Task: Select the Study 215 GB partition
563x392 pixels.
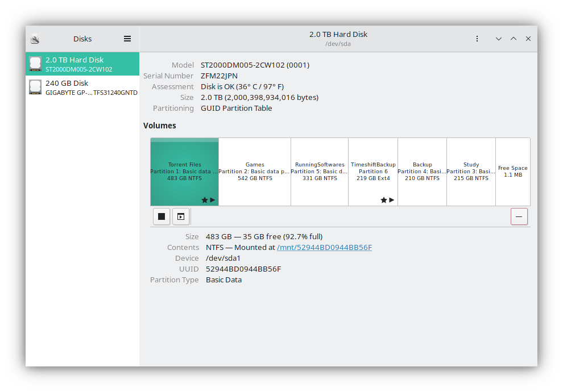Action: click(x=471, y=172)
